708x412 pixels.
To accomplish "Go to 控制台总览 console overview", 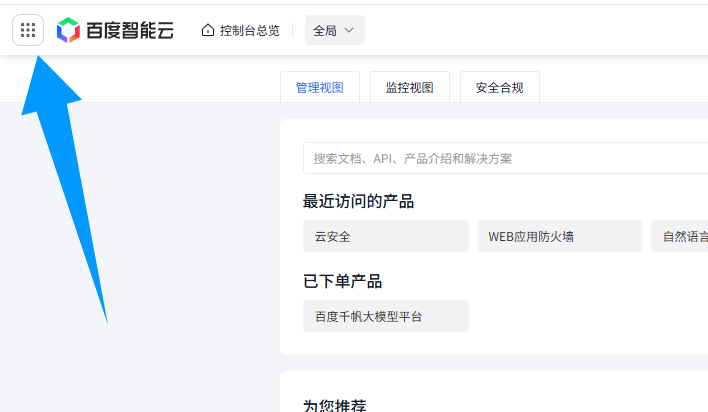I will pyautogui.click(x=249, y=30).
